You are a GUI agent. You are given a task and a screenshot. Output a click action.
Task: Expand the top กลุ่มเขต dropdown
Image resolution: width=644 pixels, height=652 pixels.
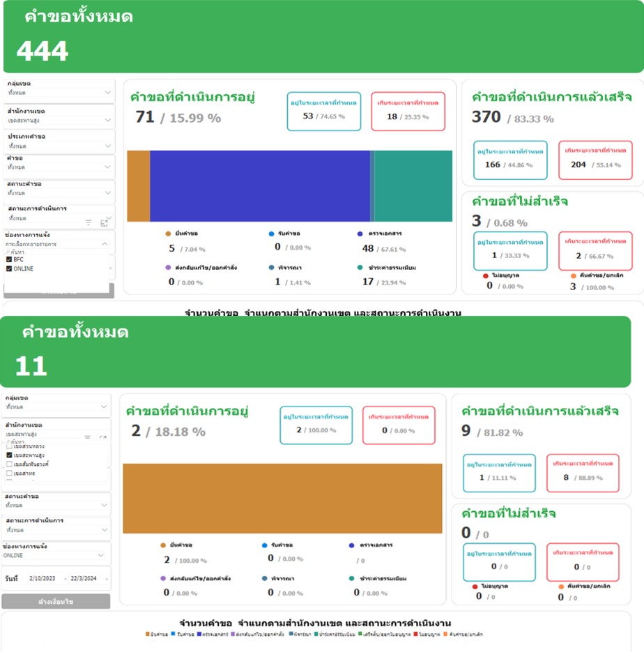(107, 92)
